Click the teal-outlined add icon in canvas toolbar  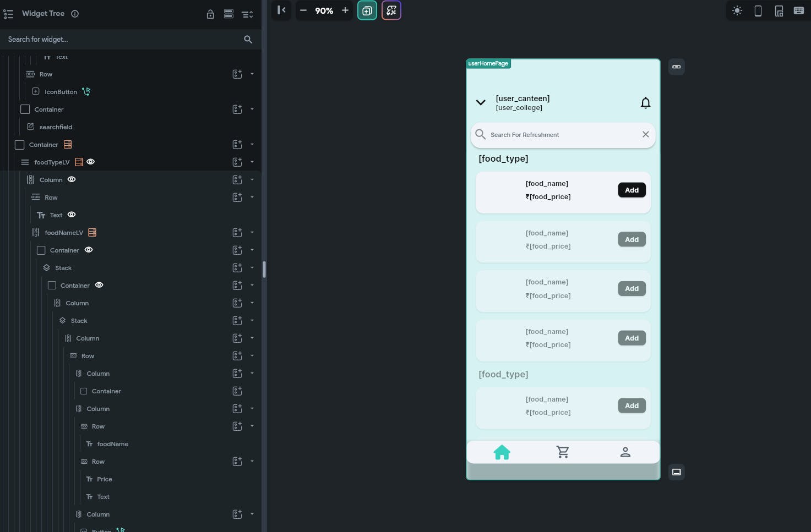[x=367, y=10]
